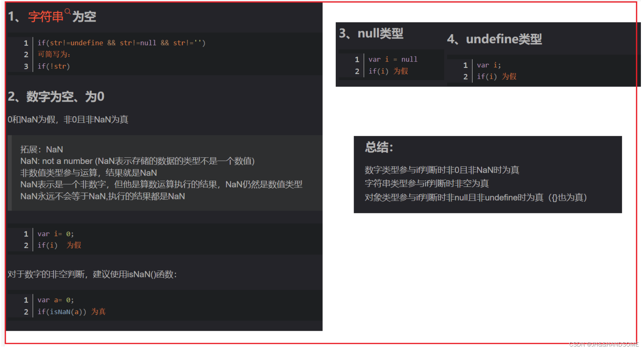Select the sentence 0和NaN为假，非0且非NaN为真

click(x=68, y=119)
